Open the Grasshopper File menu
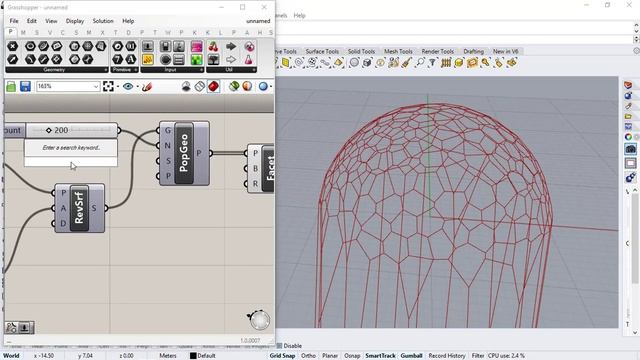The width and height of the screenshot is (640, 360). coord(14,21)
